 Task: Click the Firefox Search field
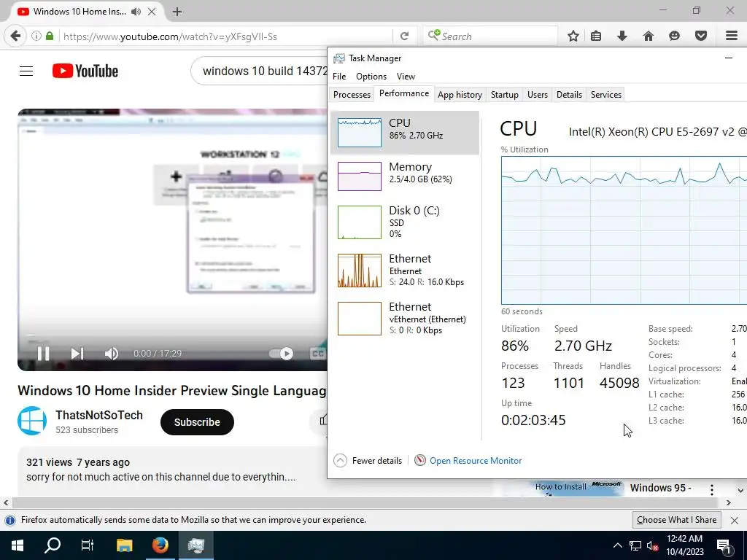[x=489, y=36]
